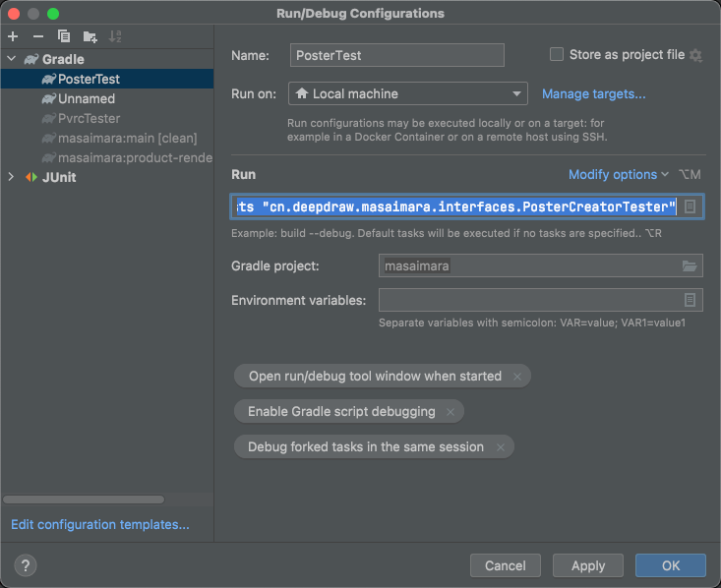Click the configuration list horizontal scrollbar
721x588 pixels.
tap(84, 500)
